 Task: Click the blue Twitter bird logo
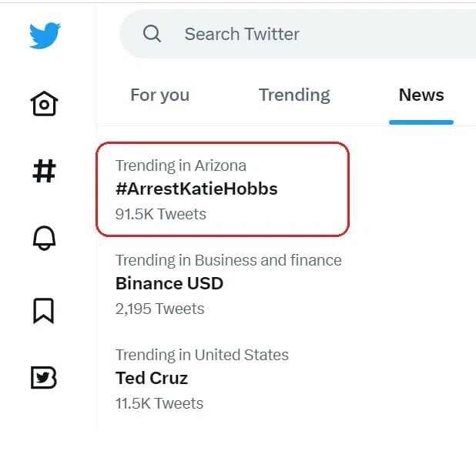45,35
